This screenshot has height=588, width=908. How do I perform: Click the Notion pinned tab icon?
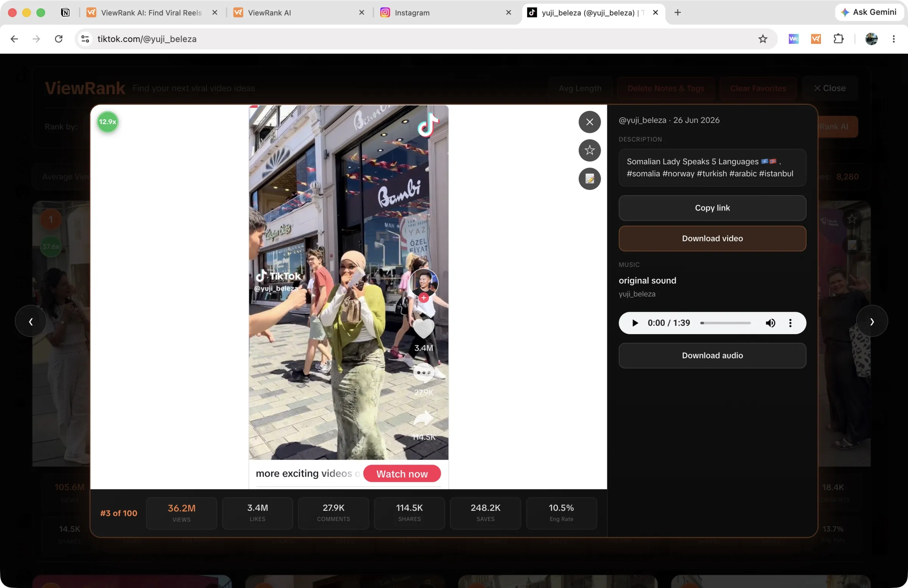(65, 12)
